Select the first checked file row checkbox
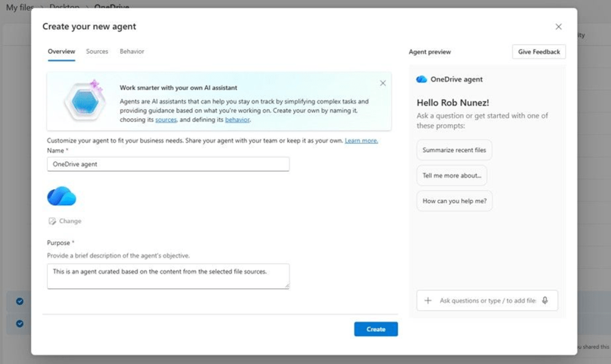611x364 pixels. pyautogui.click(x=20, y=301)
